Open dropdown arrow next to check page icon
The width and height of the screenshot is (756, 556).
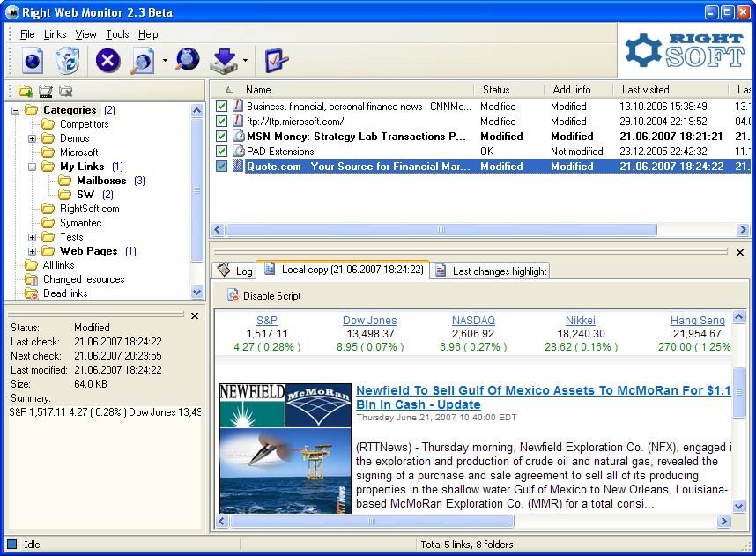[x=165, y=61]
